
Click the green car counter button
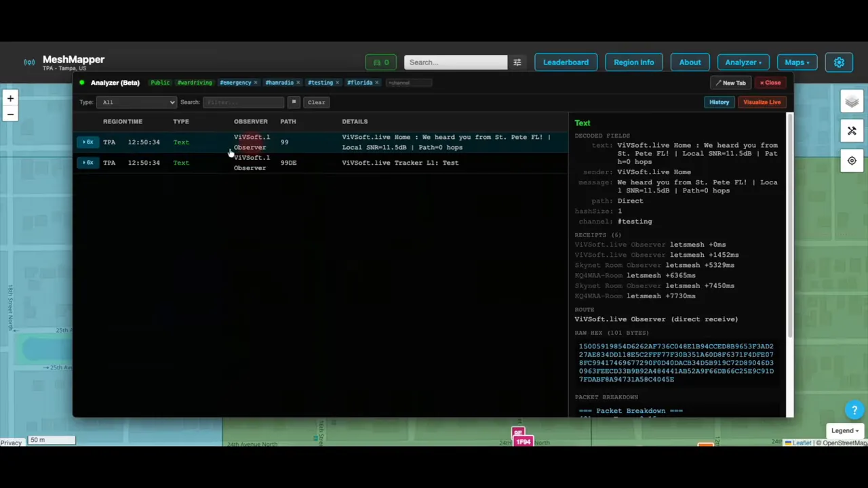[381, 62]
